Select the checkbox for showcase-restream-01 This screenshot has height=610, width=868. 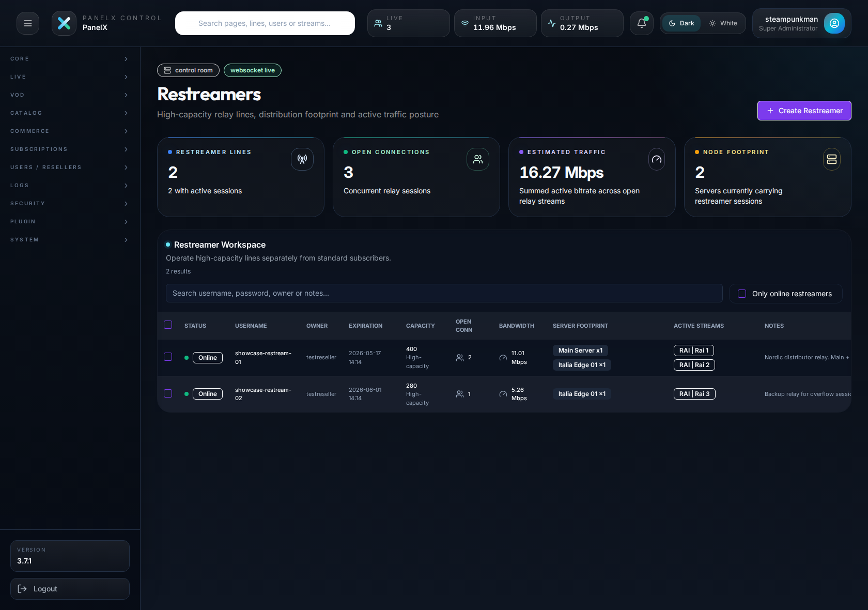tap(167, 357)
